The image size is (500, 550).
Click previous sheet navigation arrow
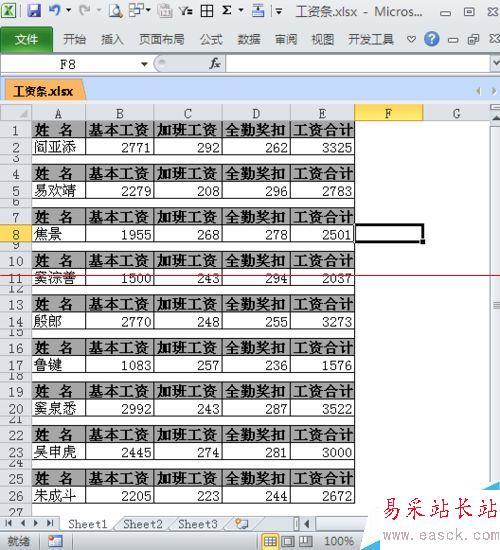pyautogui.click(x=23, y=523)
